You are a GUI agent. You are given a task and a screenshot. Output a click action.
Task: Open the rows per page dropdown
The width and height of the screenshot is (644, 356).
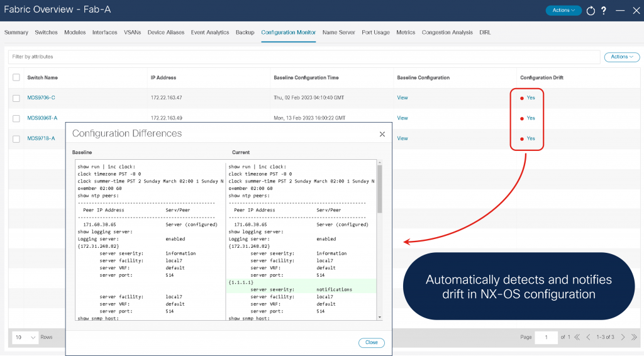pos(25,338)
